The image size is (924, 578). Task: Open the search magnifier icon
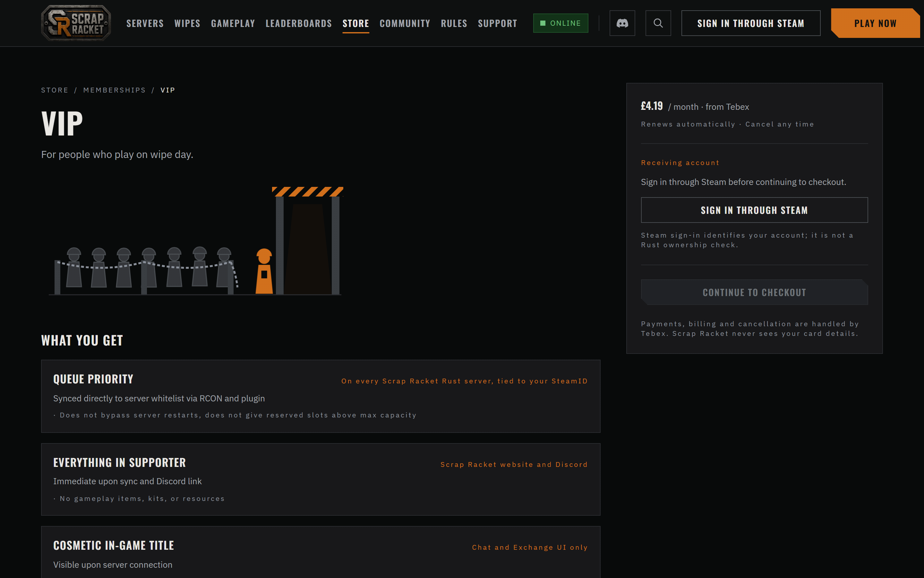coord(658,23)
